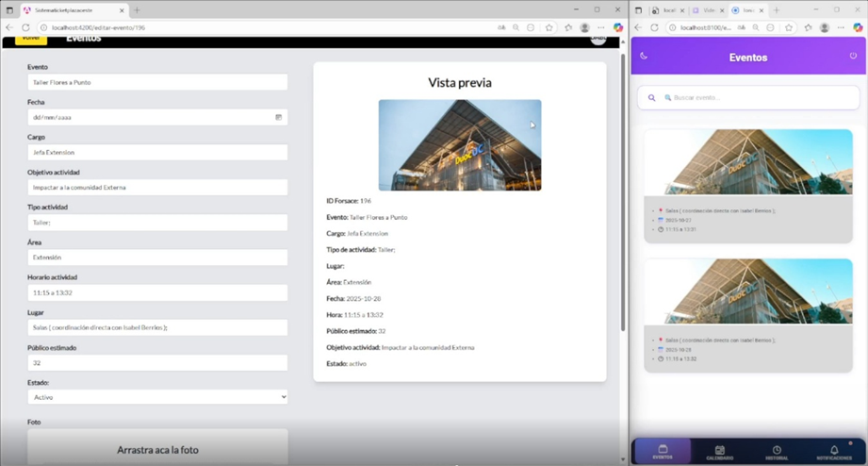Open the Calendario tab in bottom bar

click(x=719, y=452)
